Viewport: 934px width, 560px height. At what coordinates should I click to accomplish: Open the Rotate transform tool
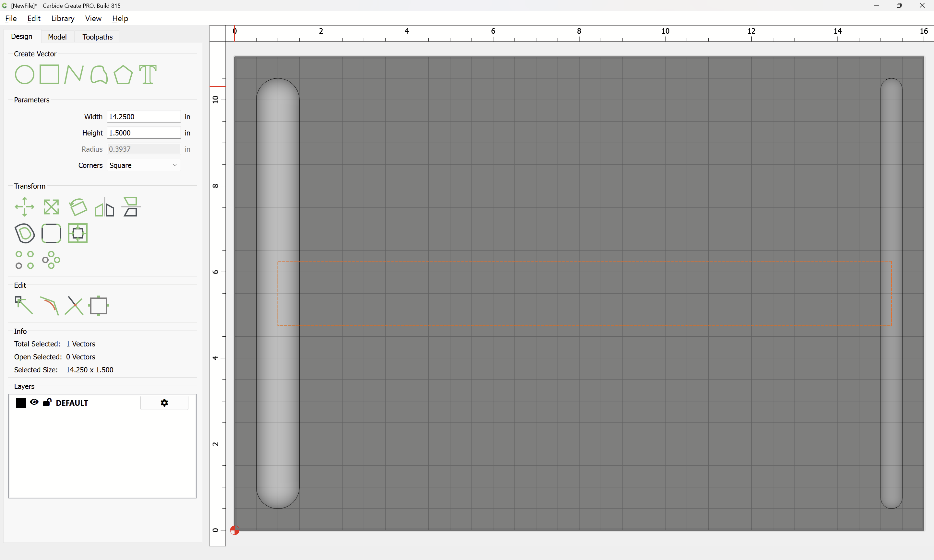78,207
